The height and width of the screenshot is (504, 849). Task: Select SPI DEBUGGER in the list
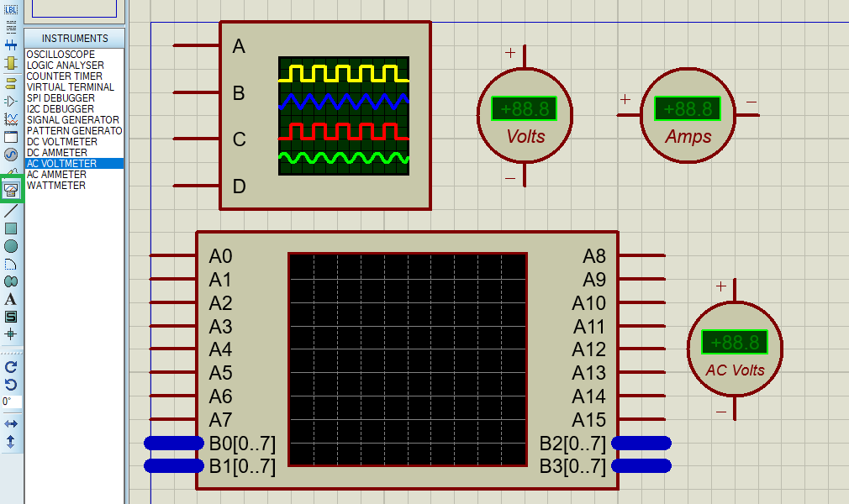(75, 98)
